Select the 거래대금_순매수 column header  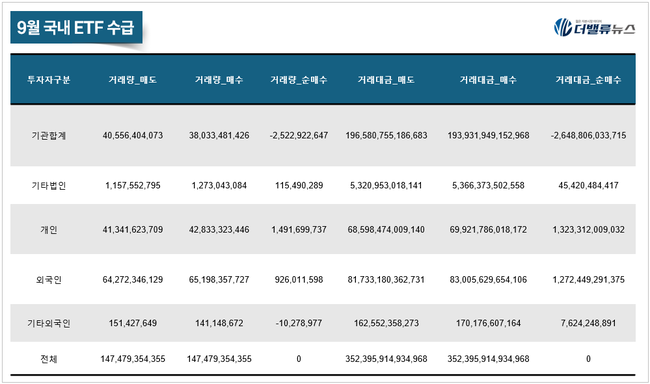point(589,80)
